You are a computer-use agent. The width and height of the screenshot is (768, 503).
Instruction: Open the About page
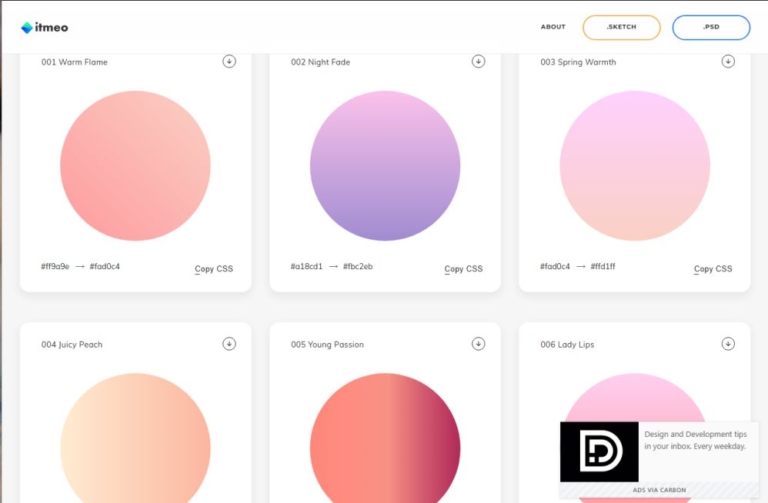(x=553, y=27)
